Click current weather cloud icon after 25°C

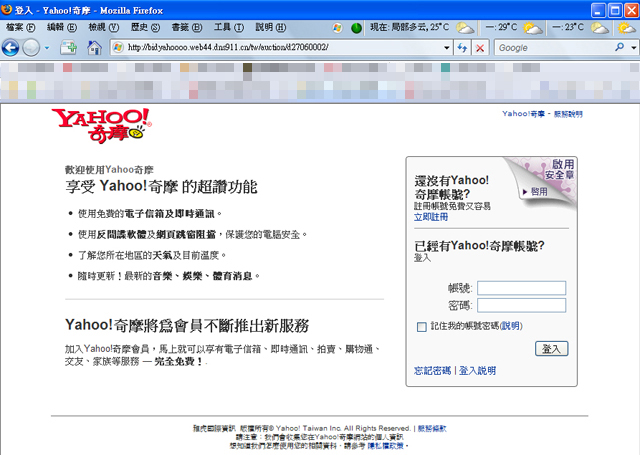point(465,28)
